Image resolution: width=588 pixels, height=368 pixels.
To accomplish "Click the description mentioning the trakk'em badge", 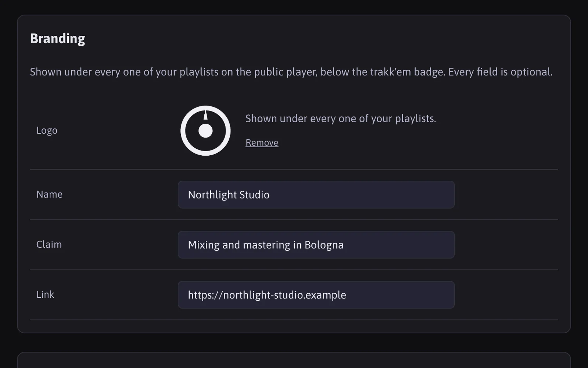I will click(x=291, y=72).
